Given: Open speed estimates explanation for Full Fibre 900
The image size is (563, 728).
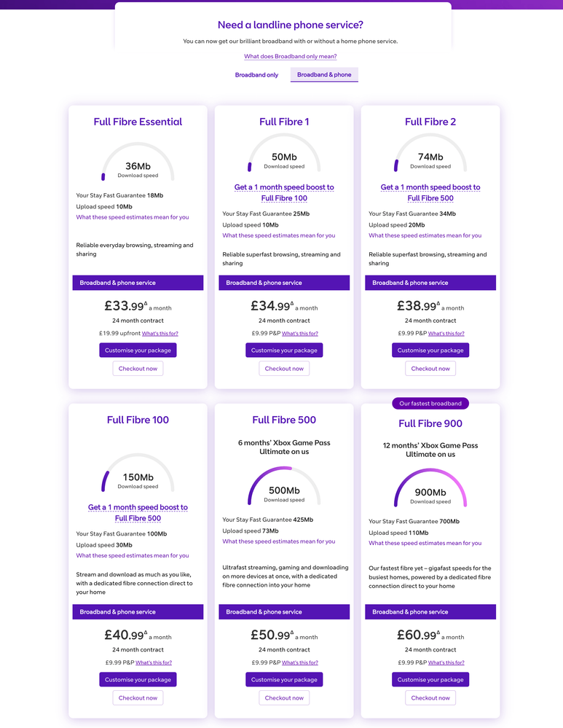Looking at the screenshot, I should pyautogui.click(x=425, y=543).
